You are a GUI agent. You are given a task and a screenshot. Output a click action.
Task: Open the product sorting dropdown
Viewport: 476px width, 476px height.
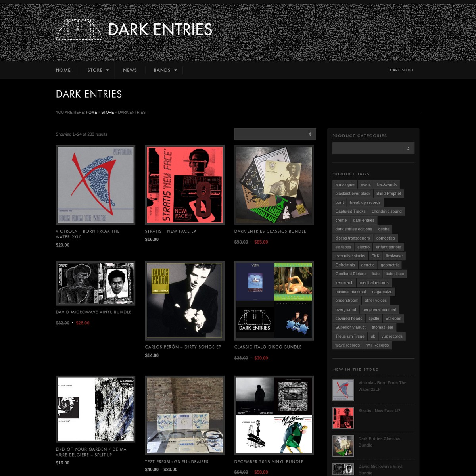point(275,134)
